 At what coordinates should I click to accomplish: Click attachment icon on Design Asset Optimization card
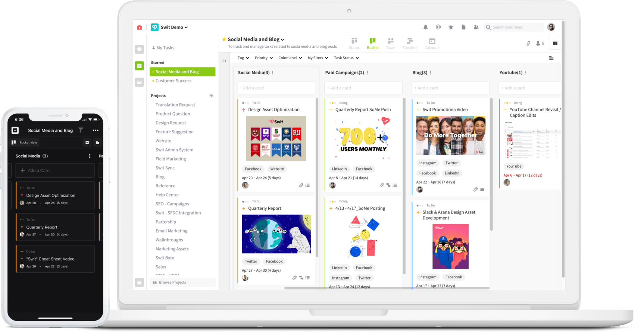point(301,185)
